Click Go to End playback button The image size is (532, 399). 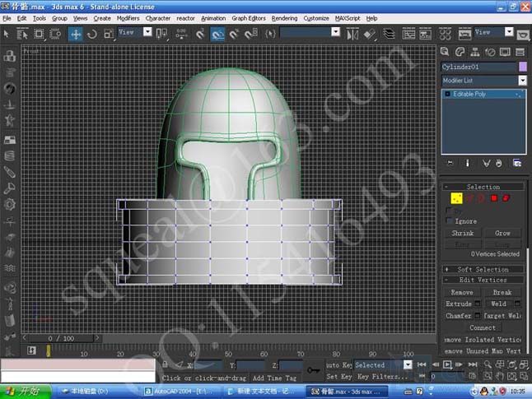click(473, 364)
